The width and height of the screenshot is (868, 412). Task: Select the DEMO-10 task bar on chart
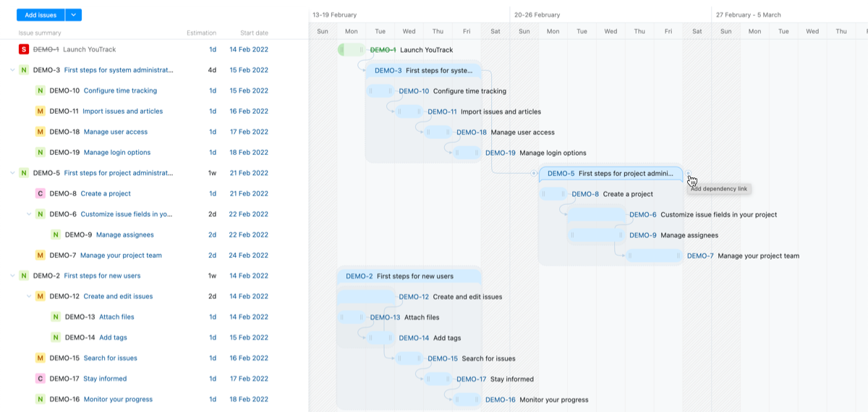[380, 91]
